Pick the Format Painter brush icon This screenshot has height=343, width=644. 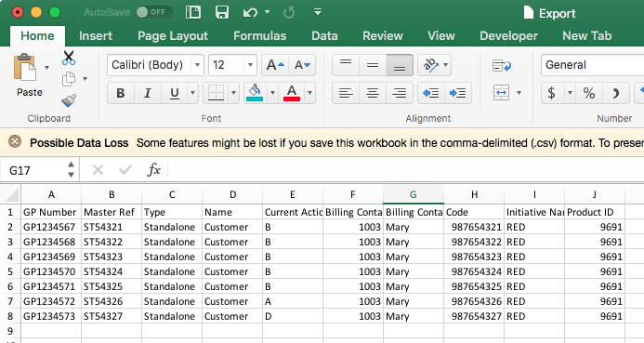(x=69, y=100)
